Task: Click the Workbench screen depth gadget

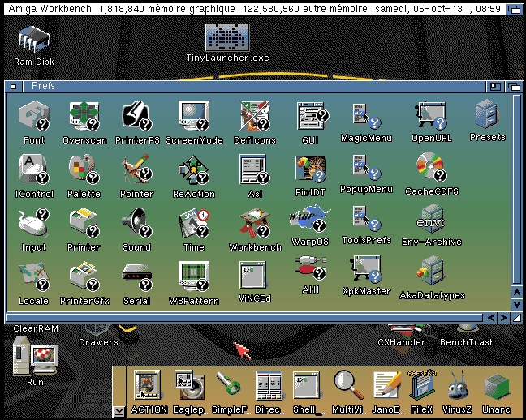Action: [x=514, y=9]
